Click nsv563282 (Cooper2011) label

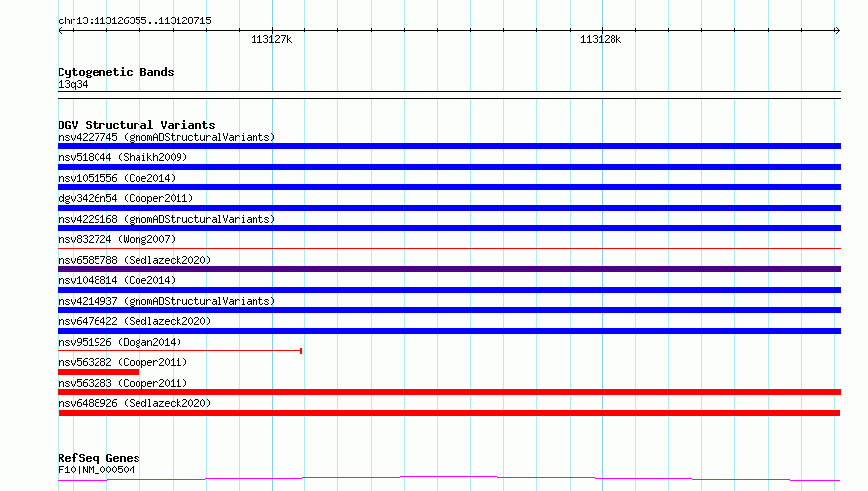[123, 362]
